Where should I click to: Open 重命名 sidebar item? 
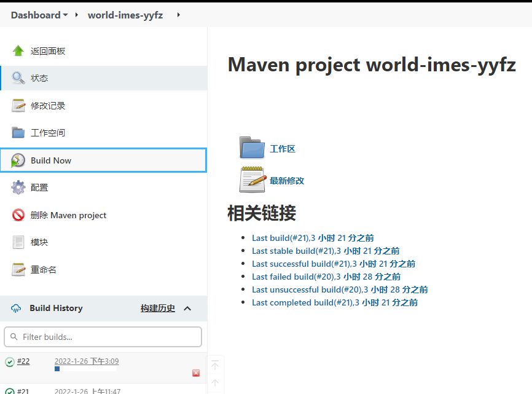(x=44, y=270)
